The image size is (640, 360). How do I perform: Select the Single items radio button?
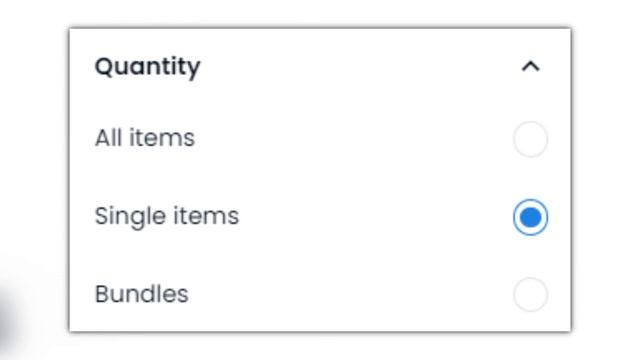(530, 217)
